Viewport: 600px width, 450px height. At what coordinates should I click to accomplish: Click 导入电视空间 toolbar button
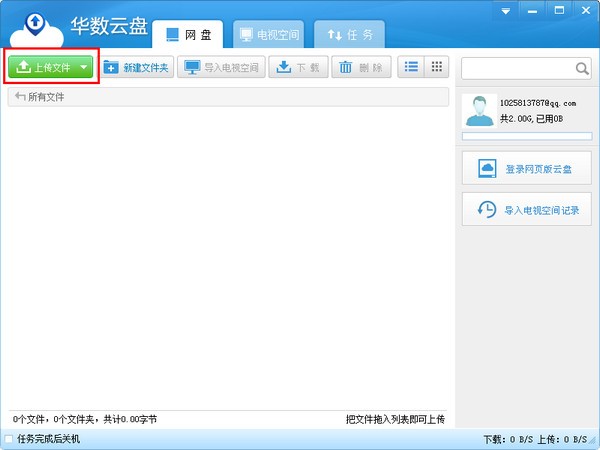coord(222,67)
